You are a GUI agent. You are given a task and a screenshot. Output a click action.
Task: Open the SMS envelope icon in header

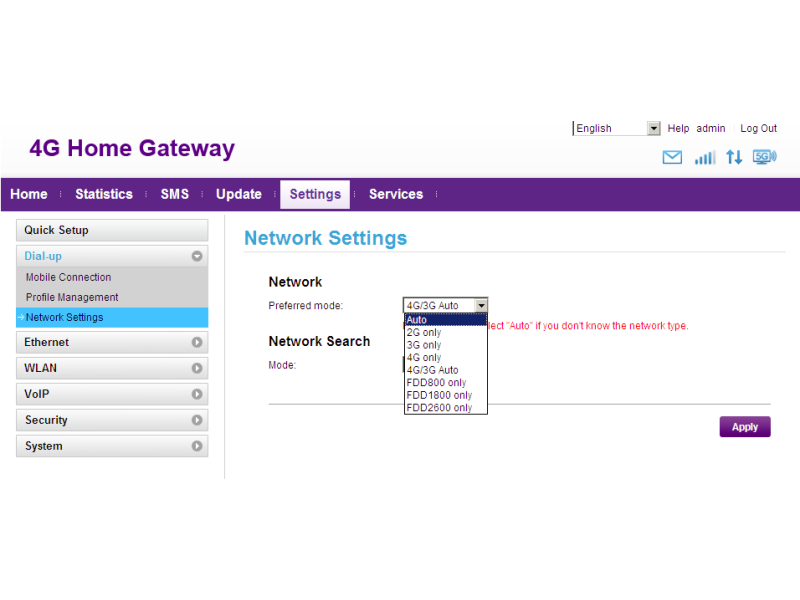672,157
